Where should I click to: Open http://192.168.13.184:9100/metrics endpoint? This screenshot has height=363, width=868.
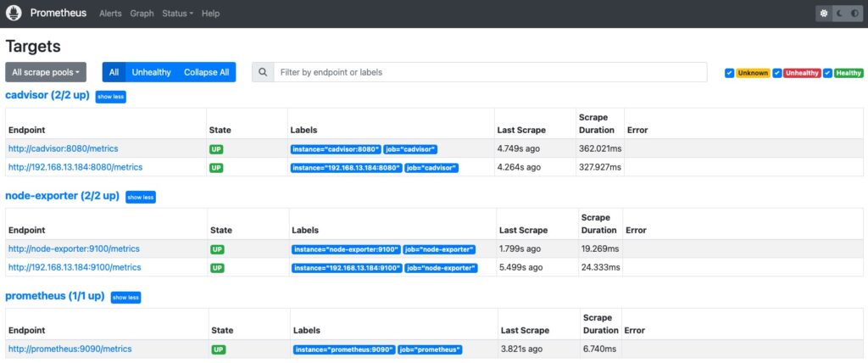[x=75, y=267]
